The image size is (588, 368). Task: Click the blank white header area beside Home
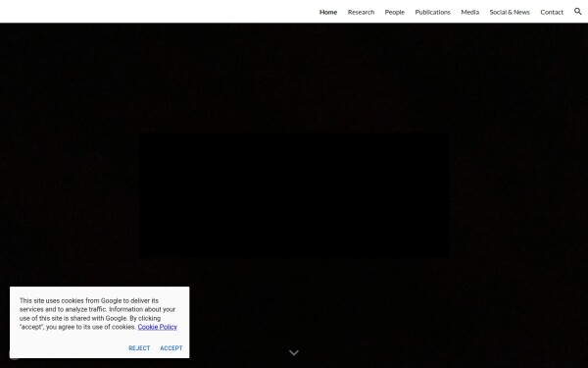point(158,11)
